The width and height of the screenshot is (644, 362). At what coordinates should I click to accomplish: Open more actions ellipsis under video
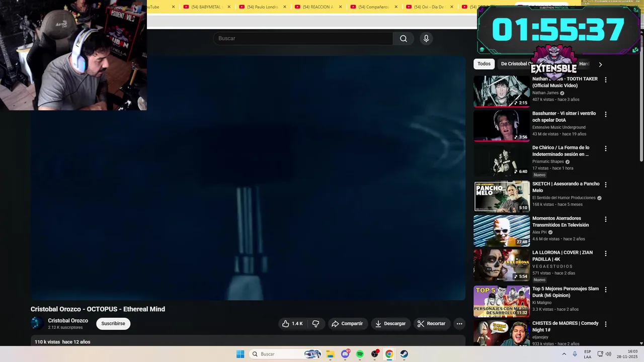click(x=459, y=324)
